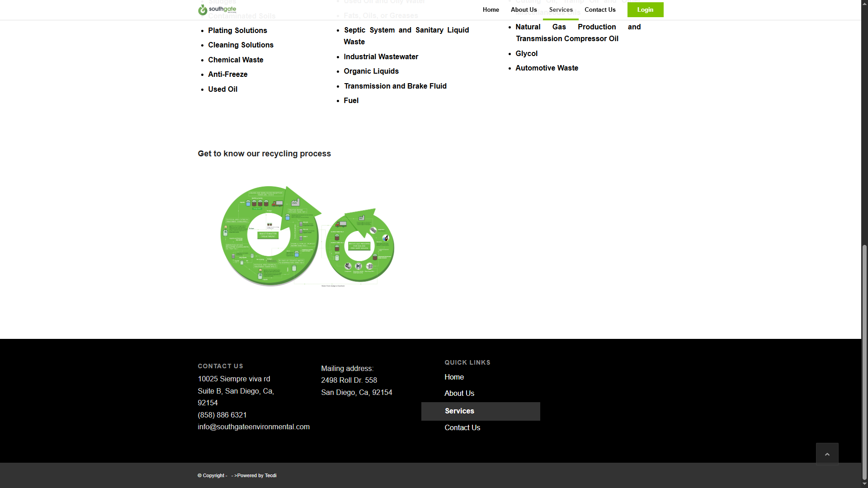Open the Home menu item in header
This screenshot has height=488, width=868.
point(491,9)
